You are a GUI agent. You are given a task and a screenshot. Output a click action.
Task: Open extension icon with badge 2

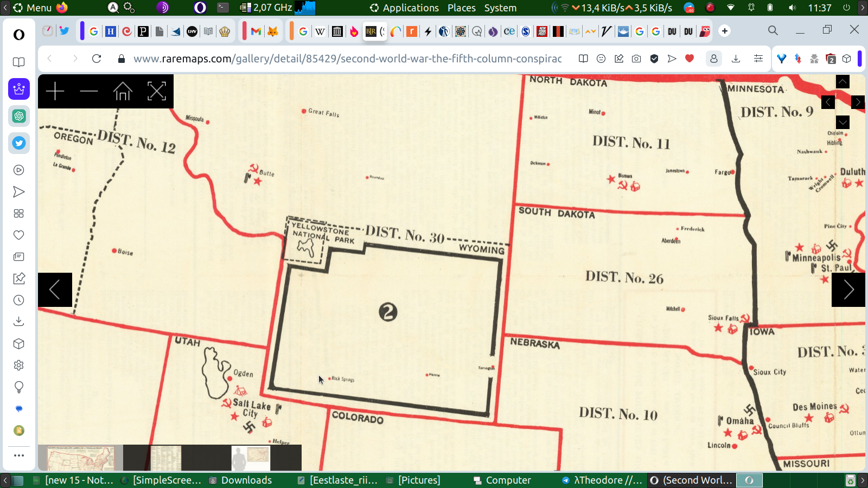pos(831,59)
